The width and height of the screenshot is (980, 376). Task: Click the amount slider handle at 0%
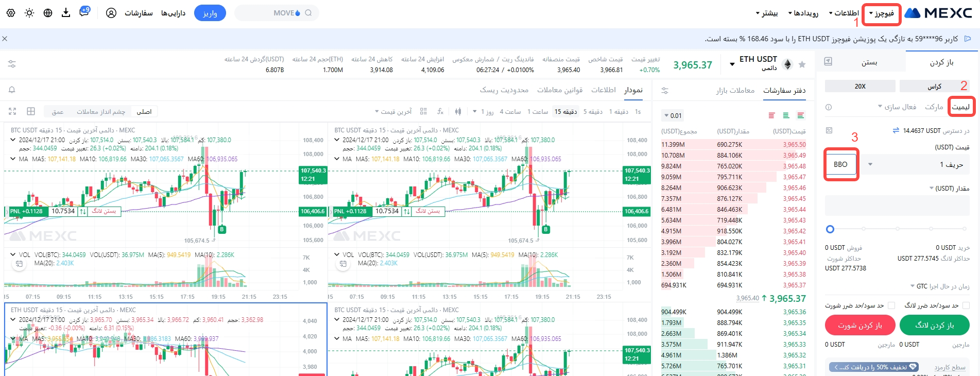[830, 229]
